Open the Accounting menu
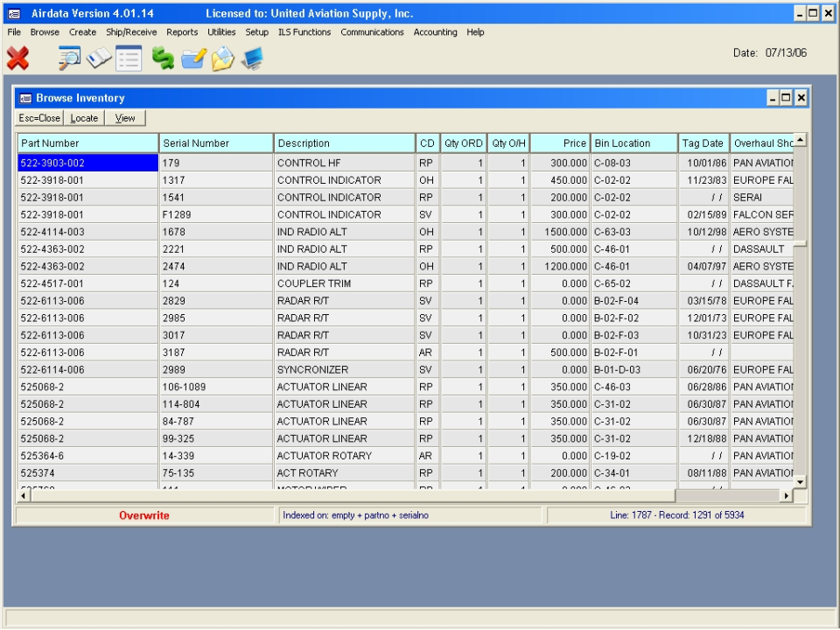The height and width of the screenshot is (630, 840). [x=435, y=31]
